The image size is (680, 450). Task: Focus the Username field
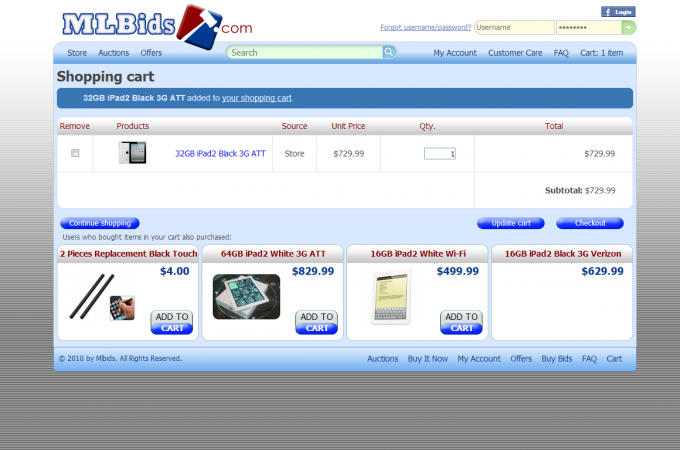pos(514,27)
